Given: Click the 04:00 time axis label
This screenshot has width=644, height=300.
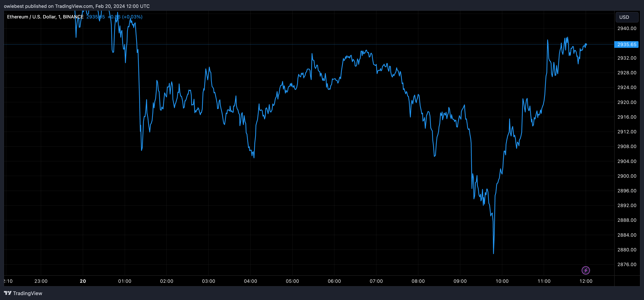Looking at the screenshot, I should pyautogui.click(x=250, y=281).
